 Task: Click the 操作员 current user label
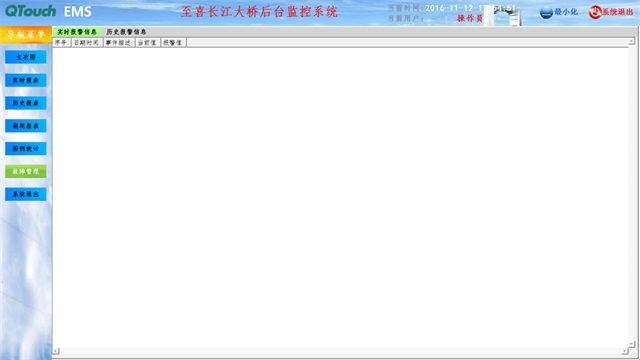[x=470, y=18]
